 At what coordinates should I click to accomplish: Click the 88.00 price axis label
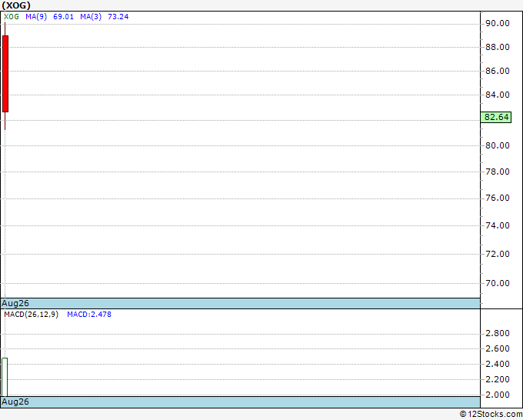point(498,47)
